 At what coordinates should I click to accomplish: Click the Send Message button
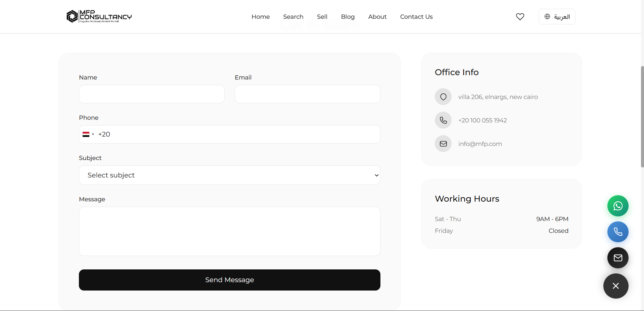(x=229, y=279)
